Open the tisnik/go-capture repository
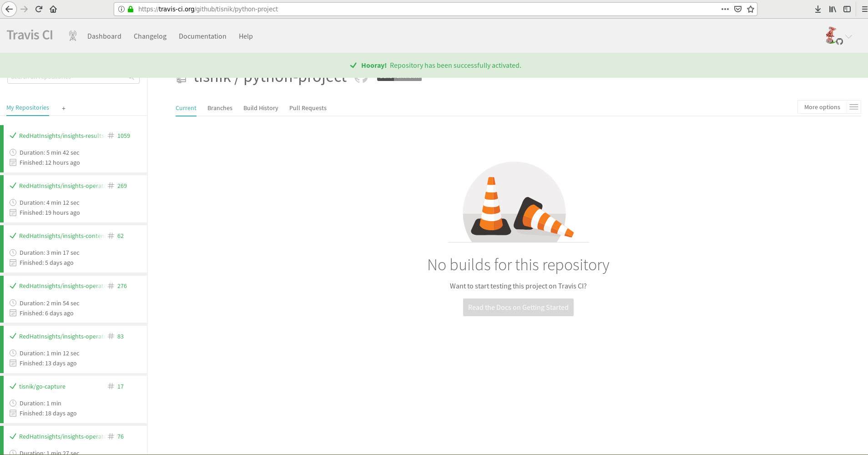Image resolution: width=868 pixels, height=455 pixels. (42, 386)
